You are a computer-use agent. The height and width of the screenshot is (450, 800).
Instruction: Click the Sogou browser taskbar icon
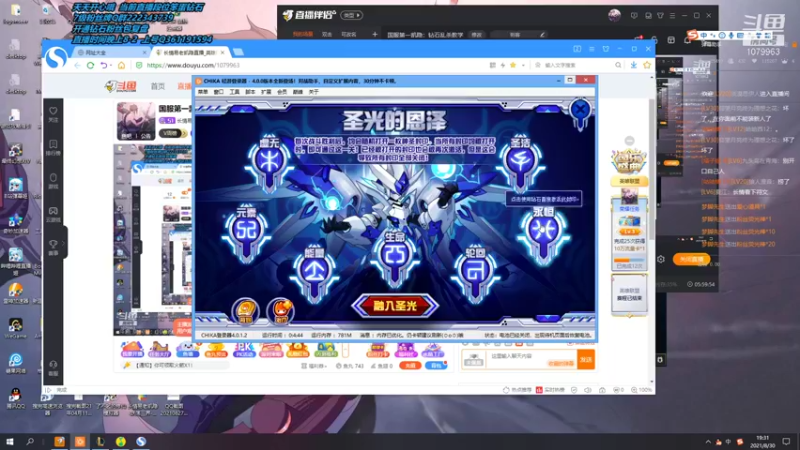pos(141,441)
